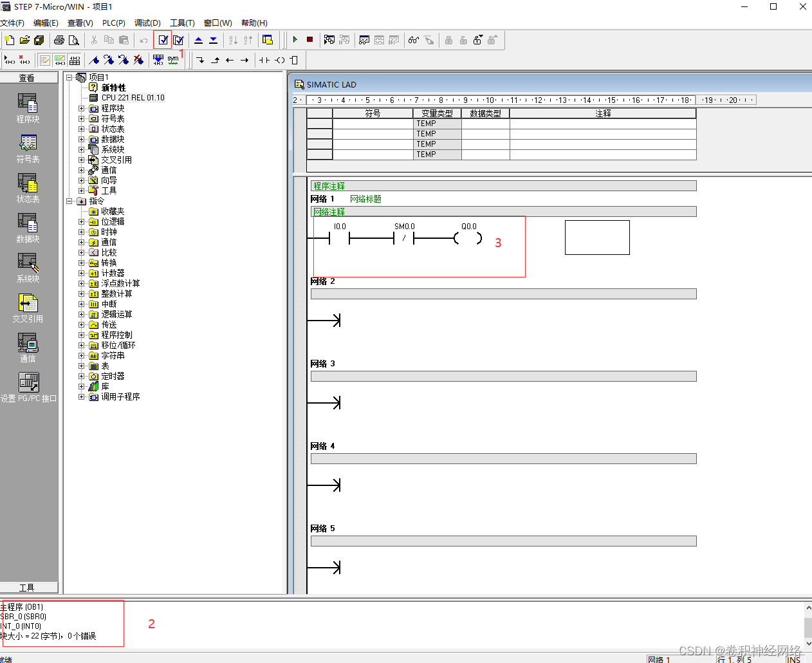Insert a contact element icon
Screen dimensions: 812x663
264,60
